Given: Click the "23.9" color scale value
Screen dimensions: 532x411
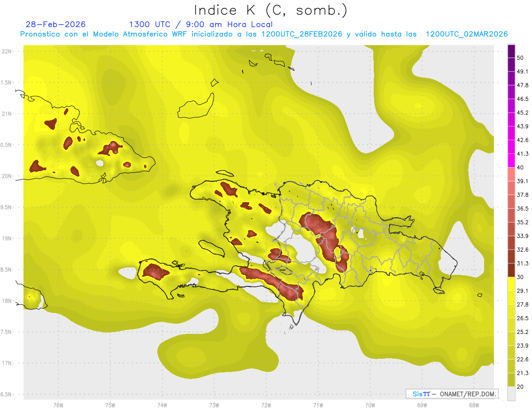Looking at the screenshot, I should point(523,345).
